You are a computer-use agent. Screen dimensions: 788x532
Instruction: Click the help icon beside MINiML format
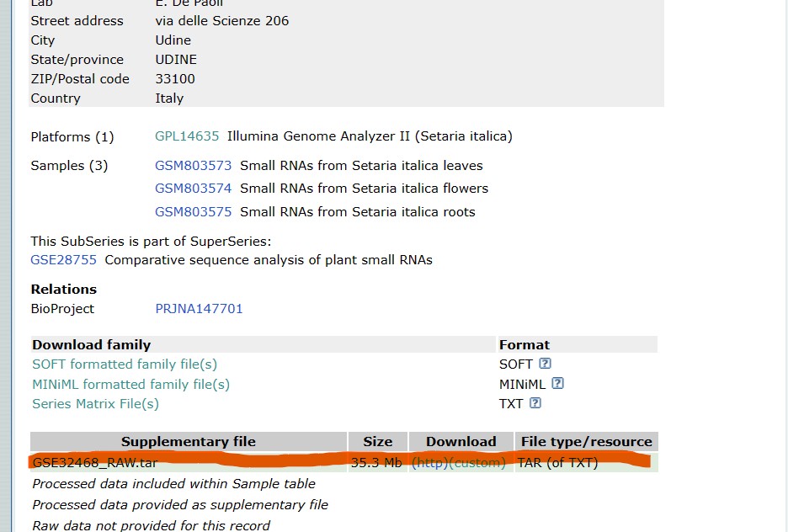[x=557, y=384]
